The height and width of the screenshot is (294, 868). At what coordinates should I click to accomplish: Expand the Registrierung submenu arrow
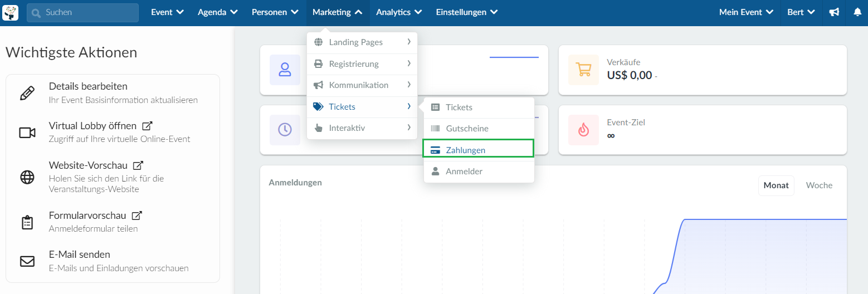pos(409,63)
